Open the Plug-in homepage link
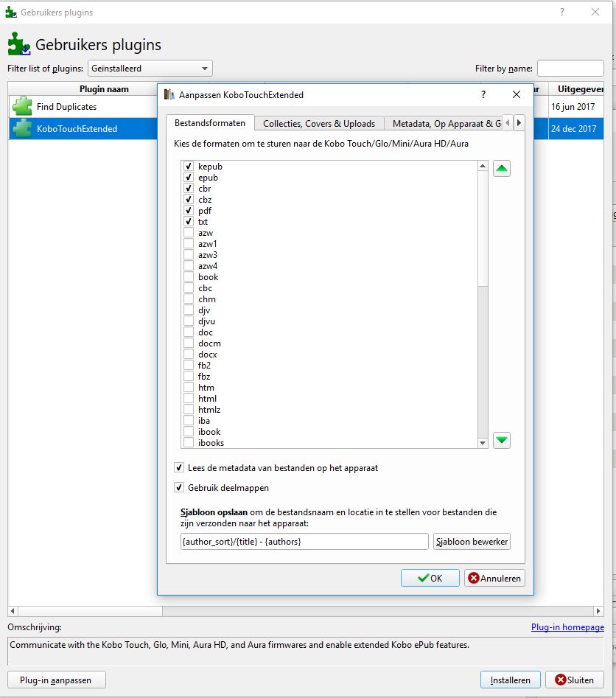 click(x=567, y=627)
